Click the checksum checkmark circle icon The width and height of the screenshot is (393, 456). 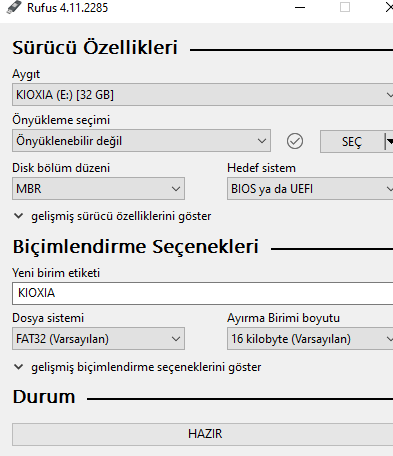(x=295, y=141)
